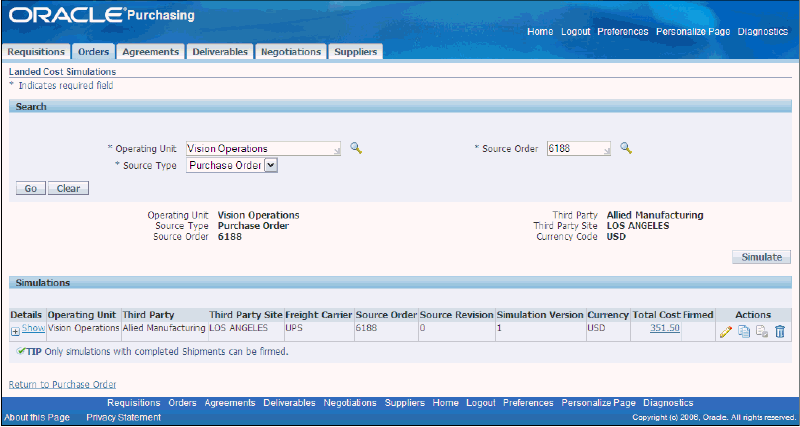Click Personalize Page in footer navigation
Viewport: 800px width, 427px height.
598,403
